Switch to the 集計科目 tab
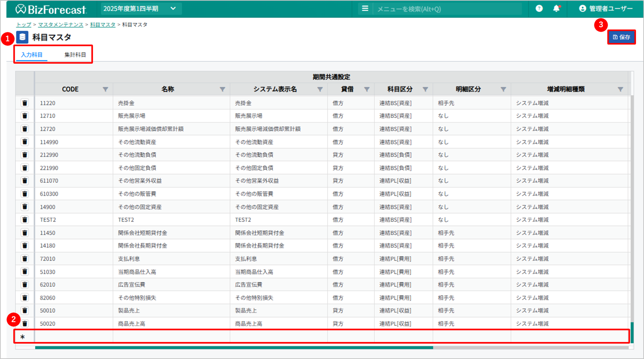This screenshot has width=644, height=359. click(75, 55)
